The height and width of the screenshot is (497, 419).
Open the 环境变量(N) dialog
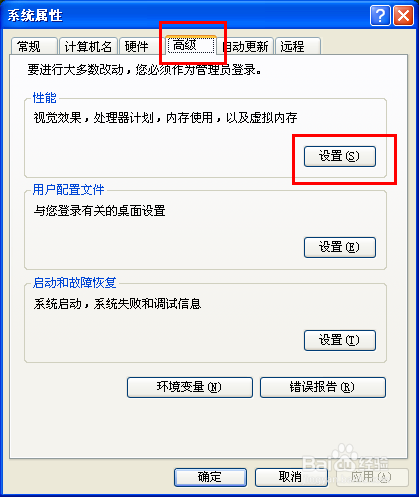click(190, 387)
